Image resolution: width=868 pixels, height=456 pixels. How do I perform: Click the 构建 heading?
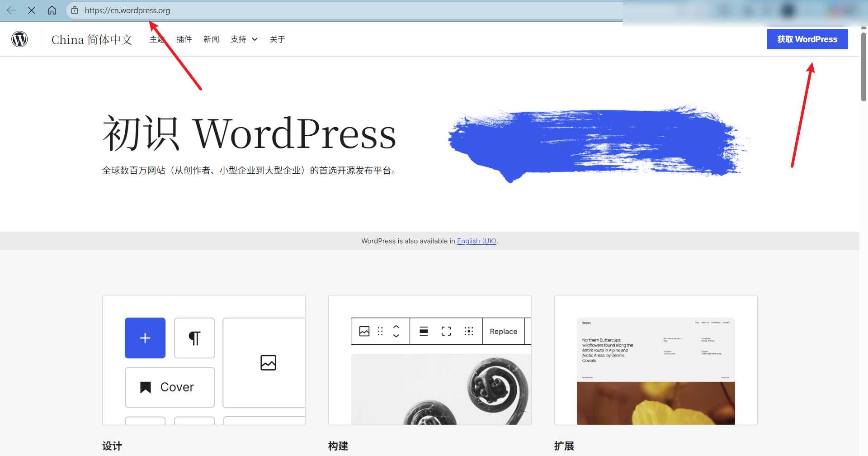(x=338, y=446)
